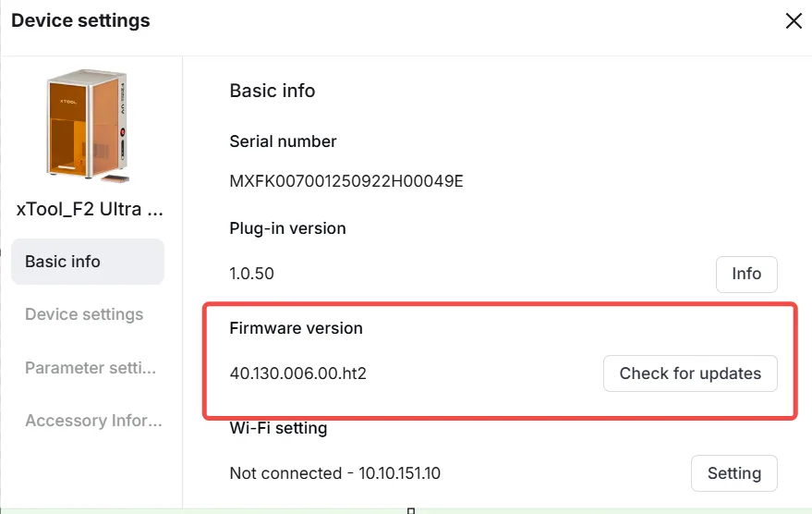Click the Wi-Fi status Not connected text
This screenshot has width=812, height=514.
tap(285, 473)
